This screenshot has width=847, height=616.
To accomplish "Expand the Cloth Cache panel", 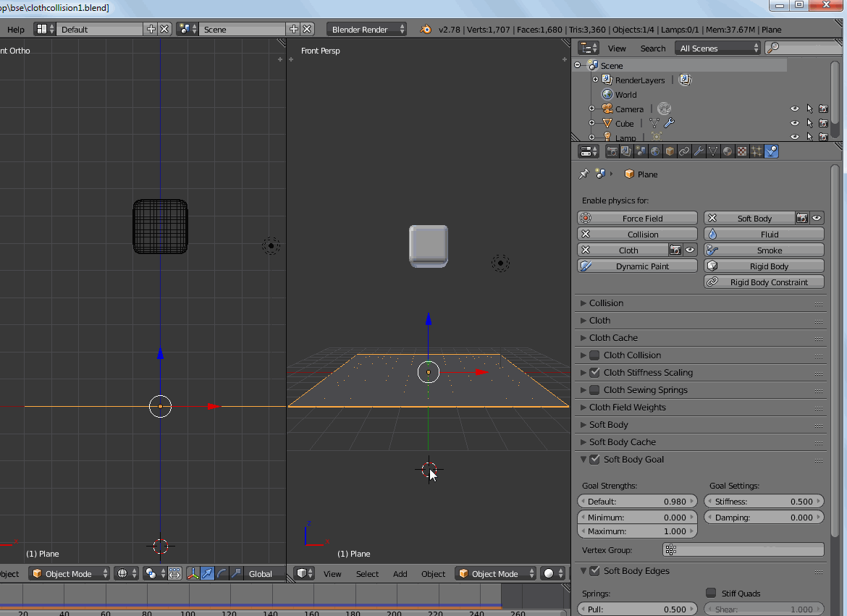I will (x=613, y=338).
